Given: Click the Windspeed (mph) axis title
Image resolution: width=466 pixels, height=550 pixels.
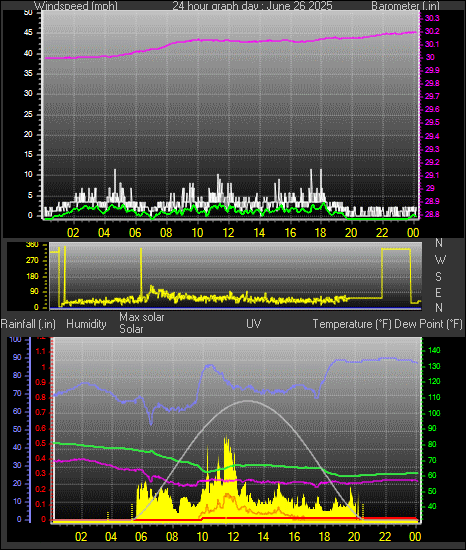Looking at the screenshot, I should [76, 6].
